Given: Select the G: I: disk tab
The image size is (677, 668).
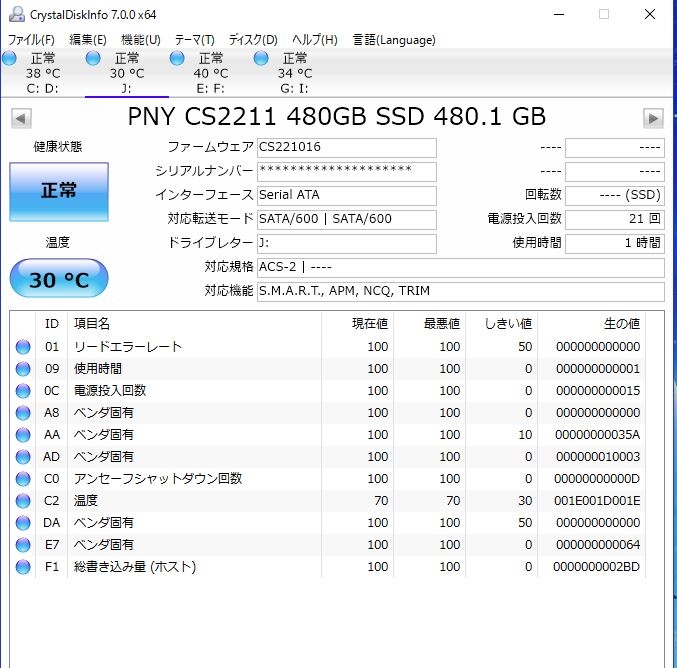Looking at the screenshot, I should 294,73.
